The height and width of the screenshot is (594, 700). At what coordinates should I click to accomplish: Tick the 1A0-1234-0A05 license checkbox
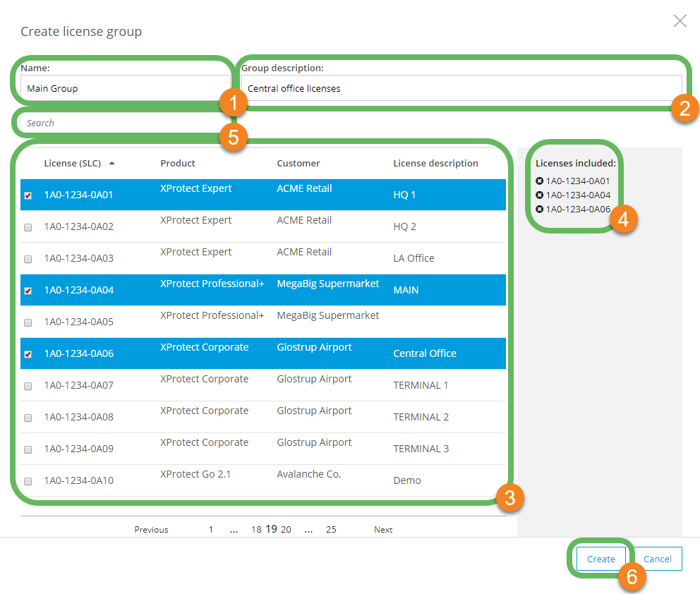(28, 323)
